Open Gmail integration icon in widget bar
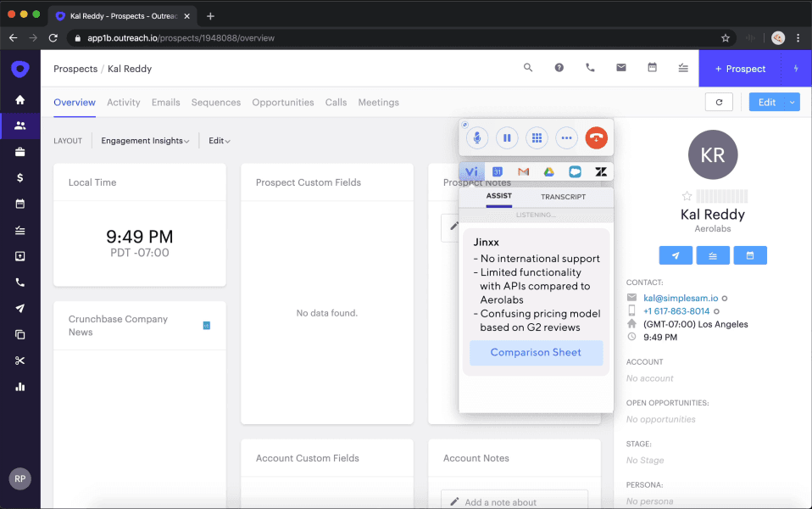Viewport: 812px width, 509px height. [524, 172]
